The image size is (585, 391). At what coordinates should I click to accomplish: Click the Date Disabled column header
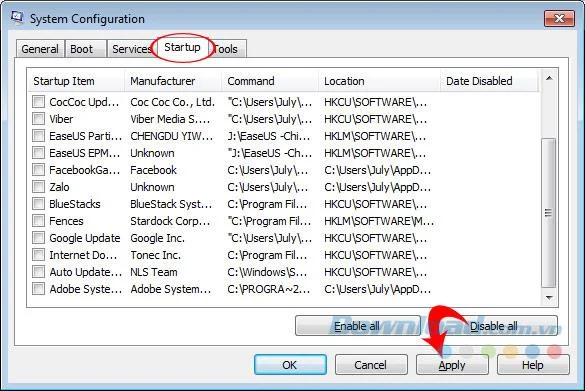[489, 81]
